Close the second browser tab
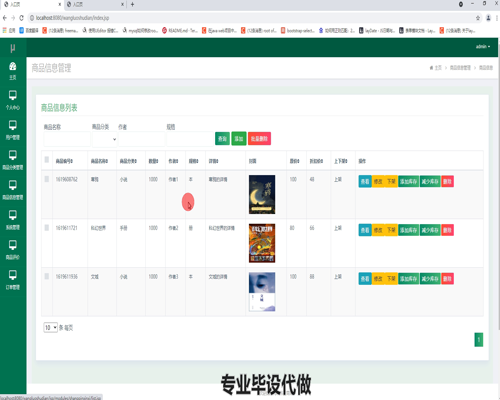Screen dimensions: 500x400 (122, 4)
